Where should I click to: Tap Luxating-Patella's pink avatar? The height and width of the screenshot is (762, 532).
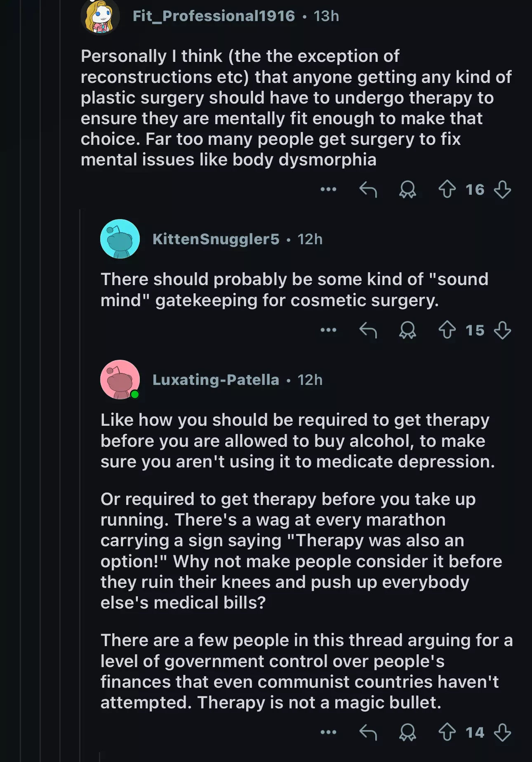(x=120, y=380)
